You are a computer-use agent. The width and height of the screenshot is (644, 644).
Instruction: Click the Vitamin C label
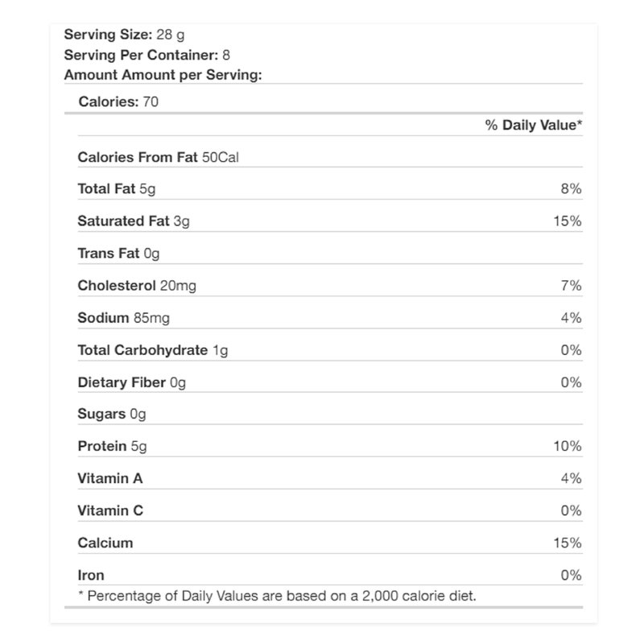tap(110, 510)
